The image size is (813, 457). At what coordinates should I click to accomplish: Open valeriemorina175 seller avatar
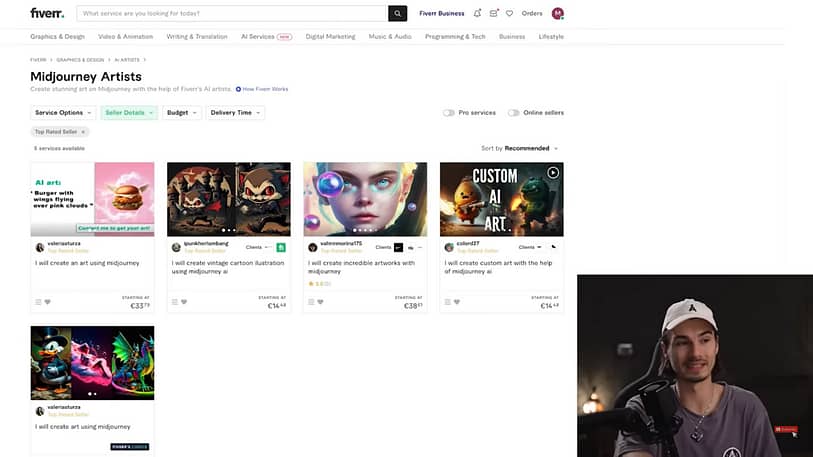pyautogui.click(x=313, y=247)
